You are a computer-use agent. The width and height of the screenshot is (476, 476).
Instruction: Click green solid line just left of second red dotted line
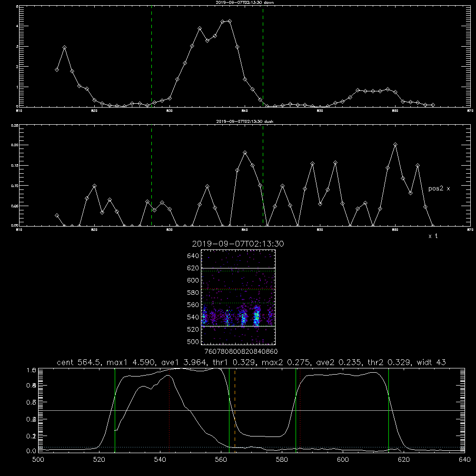pos(296,410)
